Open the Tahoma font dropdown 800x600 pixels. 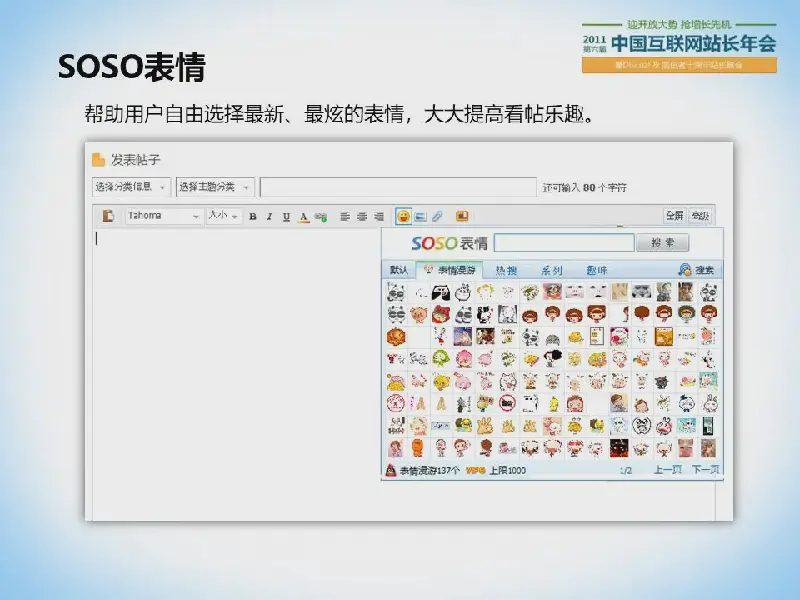click(164, 216)
